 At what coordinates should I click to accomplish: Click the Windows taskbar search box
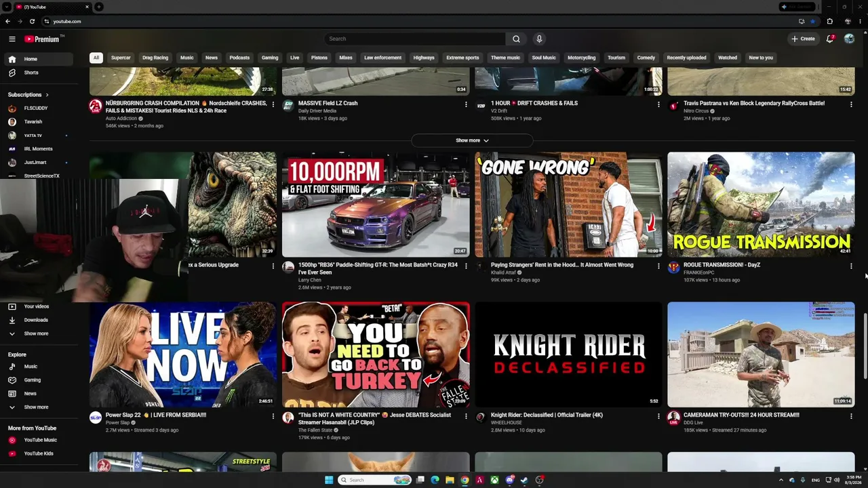(x=375, y=480)
